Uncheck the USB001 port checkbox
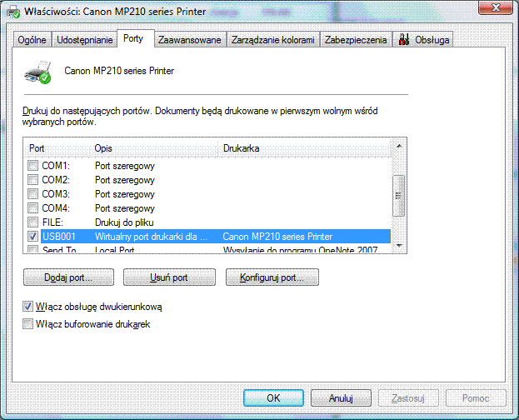519x420 pixels. [32, 237]
